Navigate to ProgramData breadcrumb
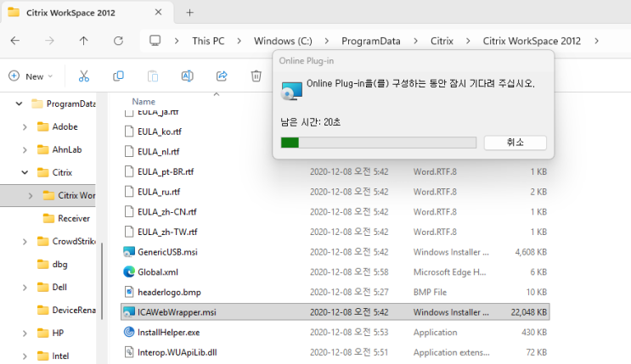631x364 pixels. (370, 41)
